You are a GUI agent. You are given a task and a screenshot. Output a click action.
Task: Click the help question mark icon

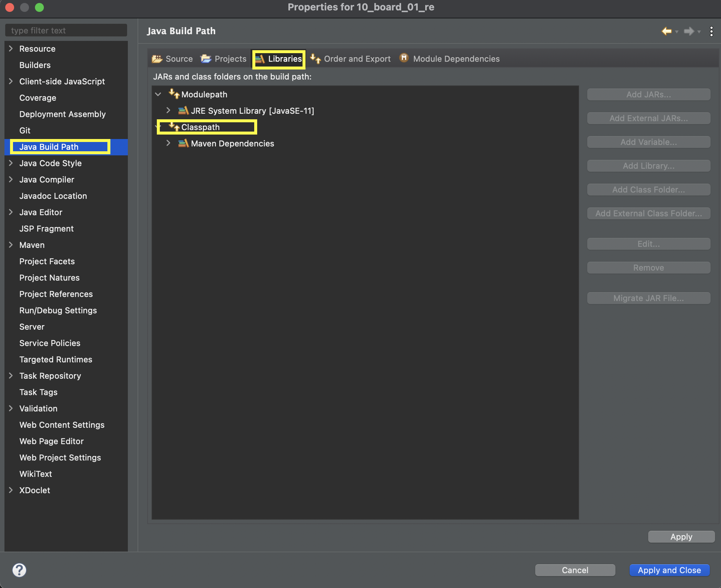(x=19, y=570)
